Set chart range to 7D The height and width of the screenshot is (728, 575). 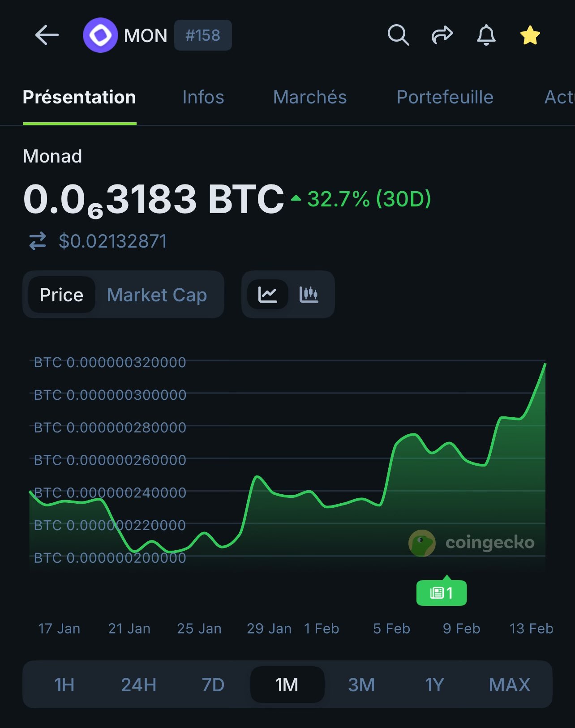[213, 685]
